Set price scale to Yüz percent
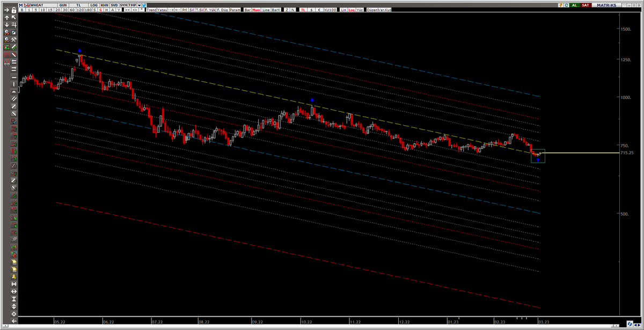 360,10
